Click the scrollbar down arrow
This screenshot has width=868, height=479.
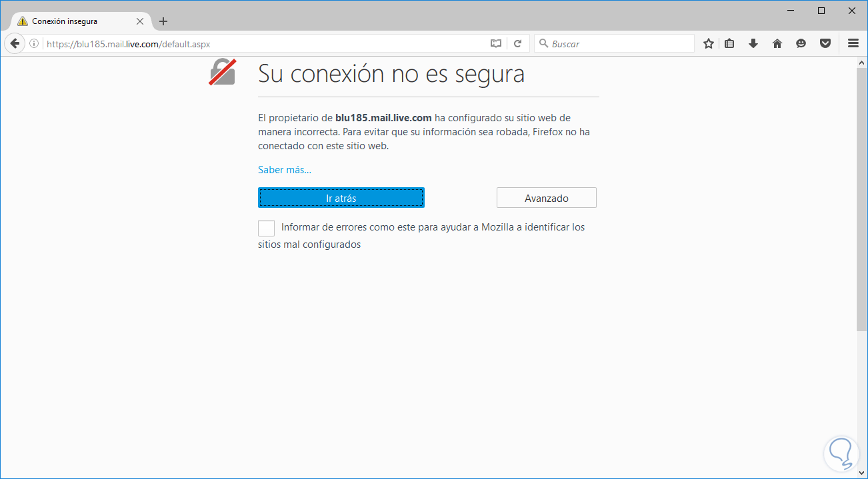pos(861,472)
